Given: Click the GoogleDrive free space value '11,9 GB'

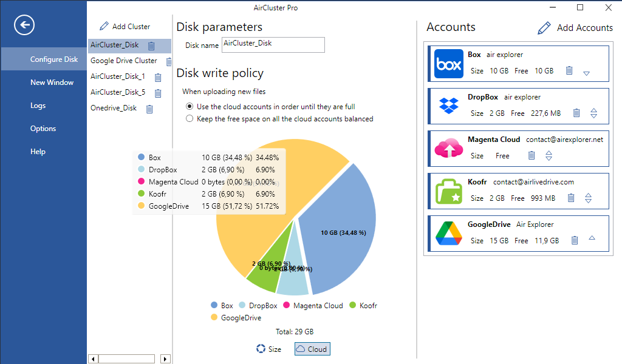Looking at the screenshot, I should 547,240.
